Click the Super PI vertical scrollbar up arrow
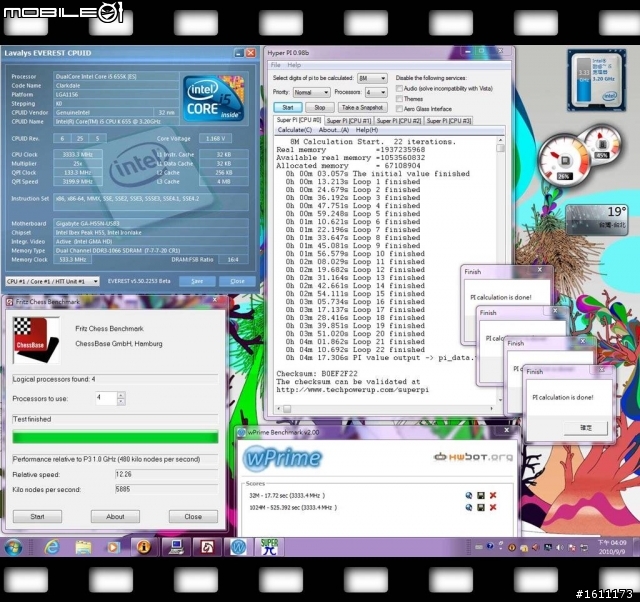Viewport: 640px width, 602px height. coord(500,140)
